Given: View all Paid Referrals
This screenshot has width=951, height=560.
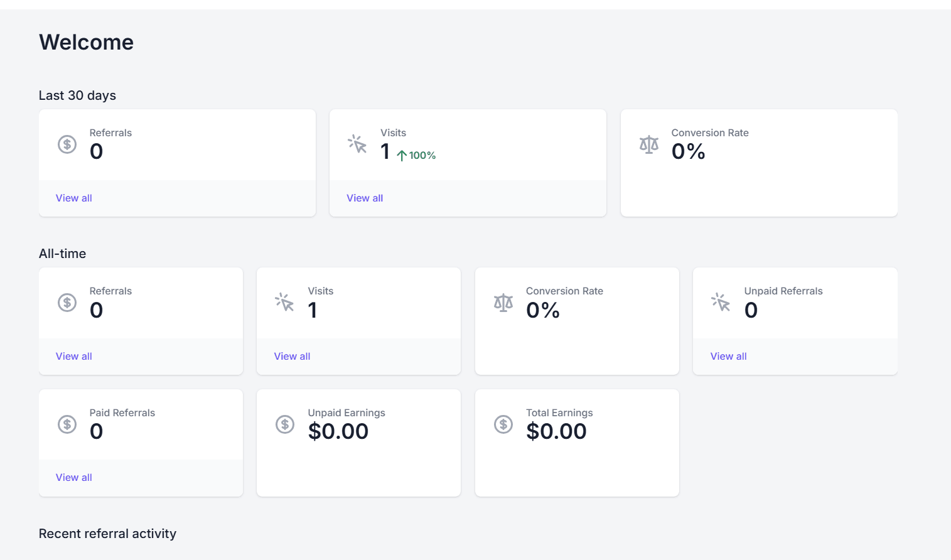Looking at the screenshot, I should pyautogui.click(x=74, y=478).
